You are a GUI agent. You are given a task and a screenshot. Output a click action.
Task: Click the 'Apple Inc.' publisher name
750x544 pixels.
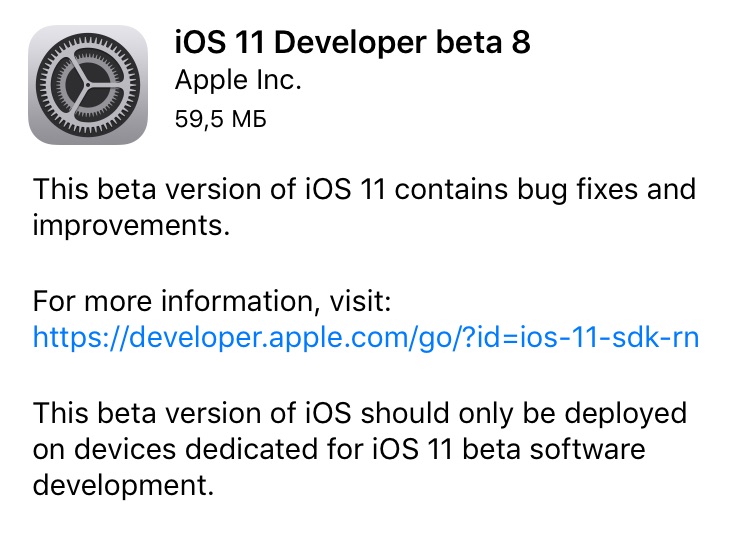point(238,80)
